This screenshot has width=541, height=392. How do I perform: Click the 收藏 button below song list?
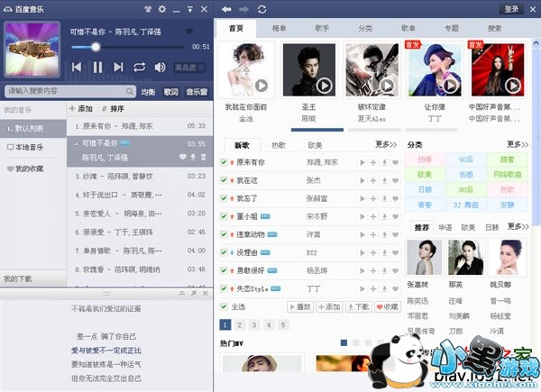point(388,306)
